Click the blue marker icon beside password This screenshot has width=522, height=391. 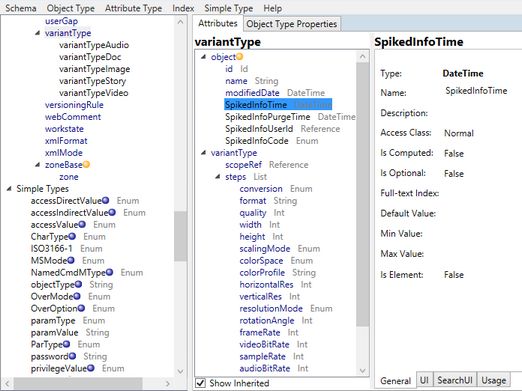pyautogui.click(x=72, y=356)
